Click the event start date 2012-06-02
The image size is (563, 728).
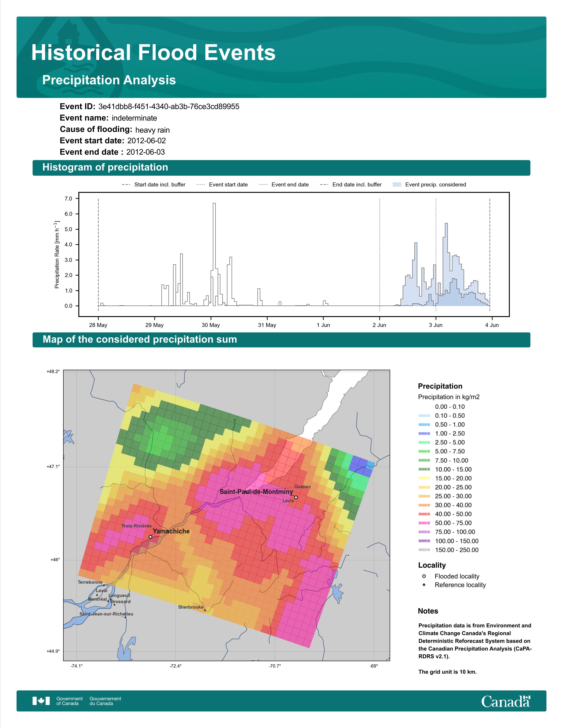(x=146, y=141)
